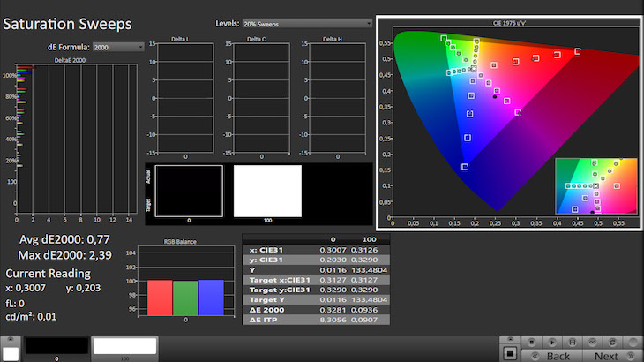Click the Delta C chart label
This screenshot has width=644, height=362.
(257, 39)
